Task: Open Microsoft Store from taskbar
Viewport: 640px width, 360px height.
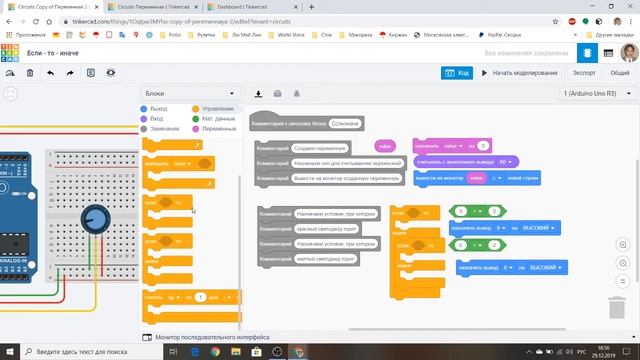Action: [256, 351]
